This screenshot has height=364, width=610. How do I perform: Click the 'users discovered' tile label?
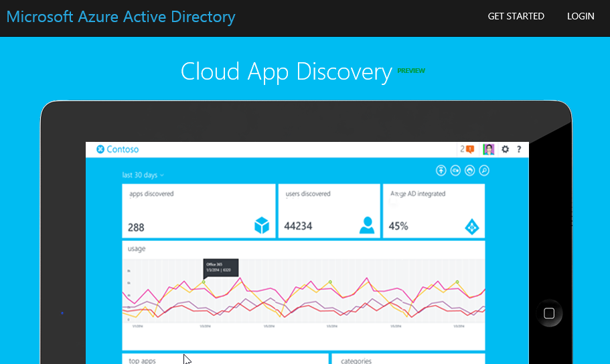[308, 193]
